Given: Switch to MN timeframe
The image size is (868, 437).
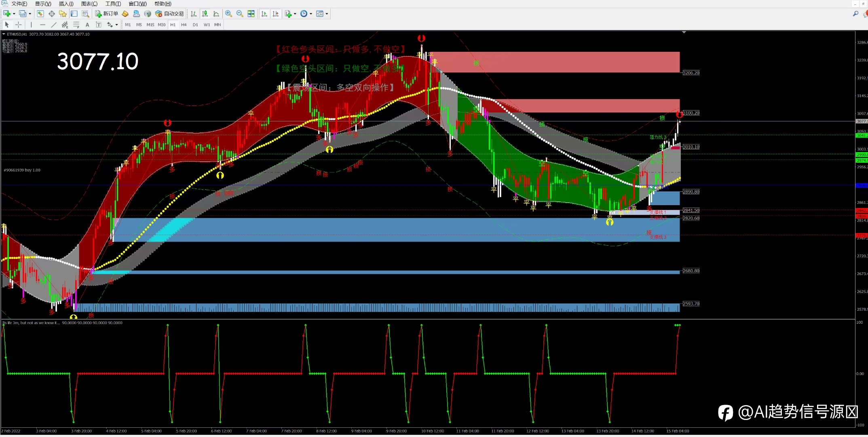Looking at the screenshot, I should [218, 25].
